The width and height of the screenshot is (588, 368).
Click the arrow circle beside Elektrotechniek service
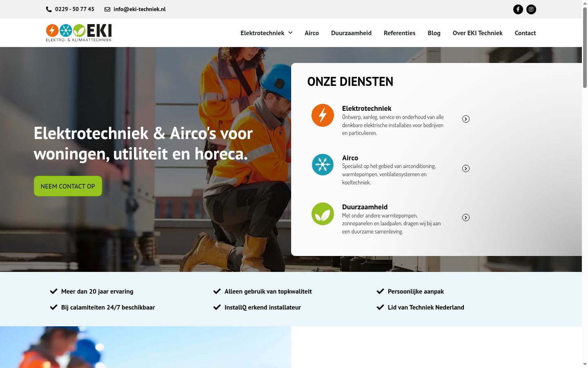click(x=466, y=119)
